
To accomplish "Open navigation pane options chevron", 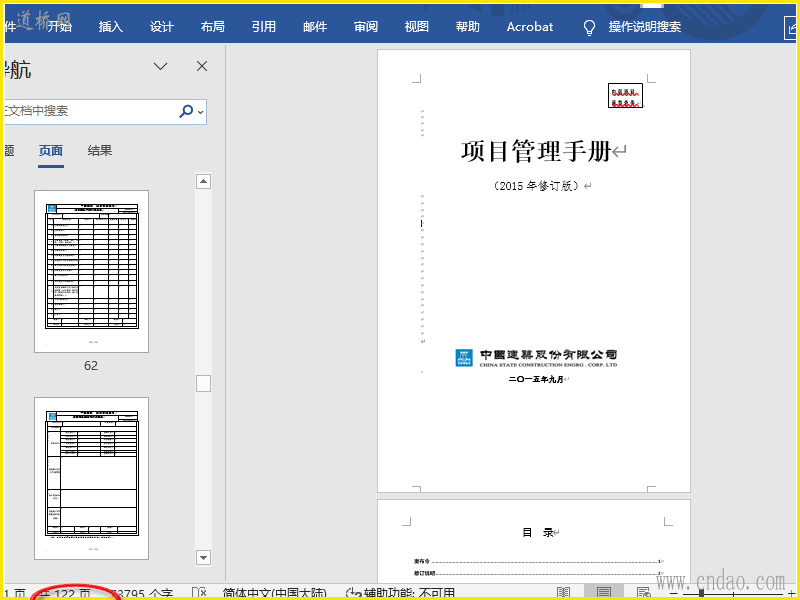I will [160, 66].
